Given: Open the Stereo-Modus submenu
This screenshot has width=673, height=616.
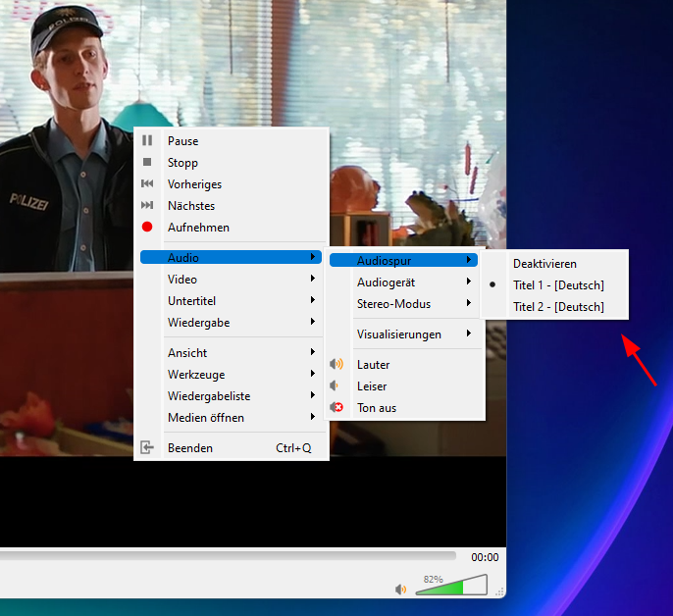Looking at the screenshot, I should pyautogui.click(x=403, y=304).
